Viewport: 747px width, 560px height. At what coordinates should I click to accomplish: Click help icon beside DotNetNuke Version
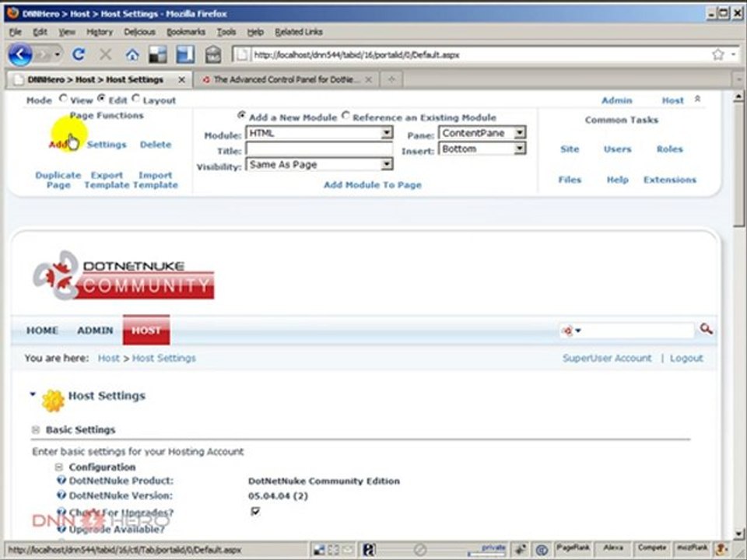tap(61, 495)
